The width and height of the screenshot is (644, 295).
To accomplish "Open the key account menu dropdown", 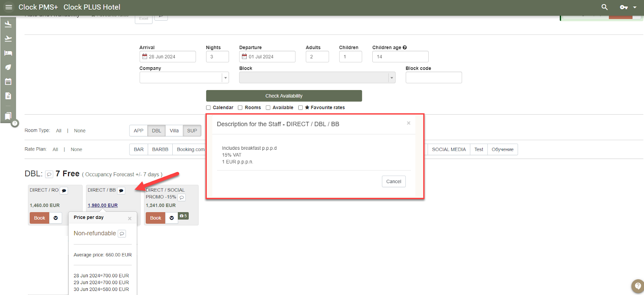I will pyautogui.click(x=627, y=7).
